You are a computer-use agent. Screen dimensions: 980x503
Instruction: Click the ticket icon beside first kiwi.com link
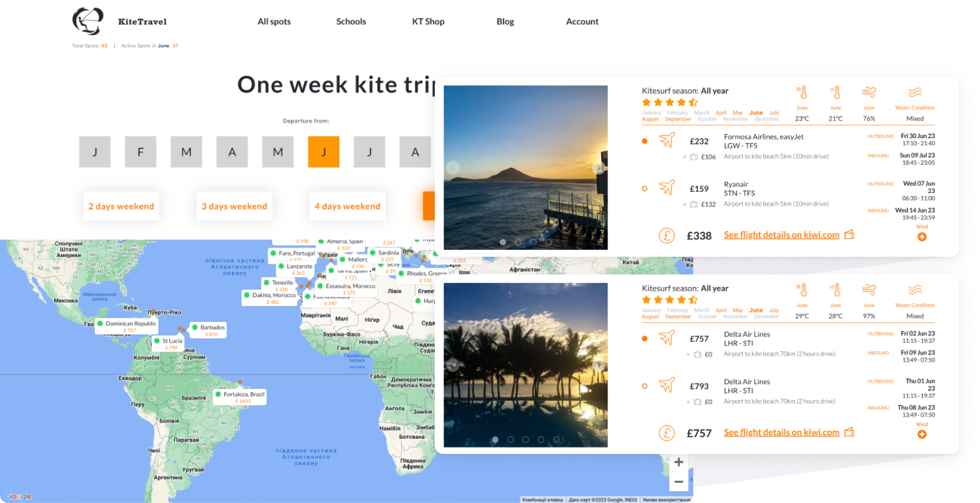tap(849, 234)
